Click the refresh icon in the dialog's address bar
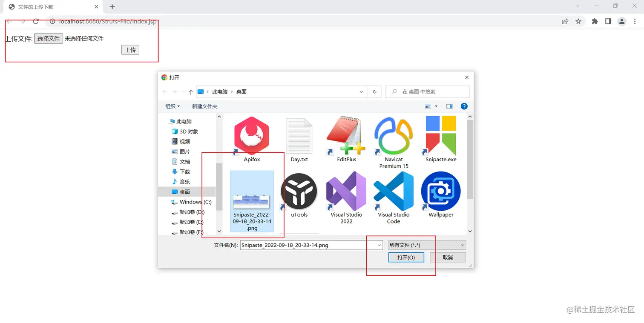The height and width of the screenshot is (323, 644). coord(374,91)
